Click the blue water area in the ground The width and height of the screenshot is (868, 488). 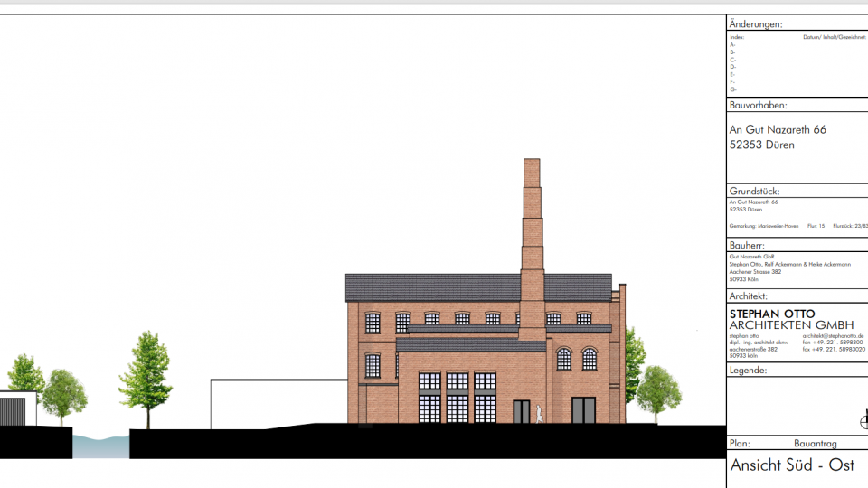100,445
